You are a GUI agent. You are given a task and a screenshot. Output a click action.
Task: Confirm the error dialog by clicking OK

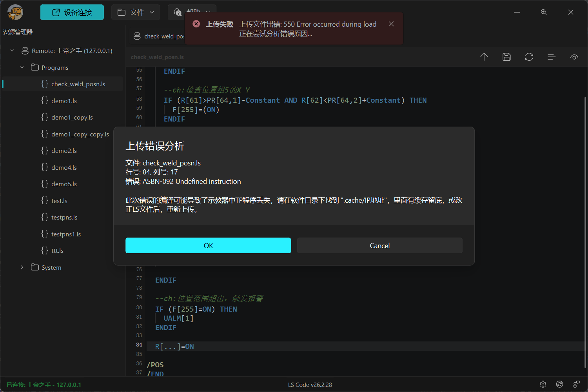click(x=208, y=245)
